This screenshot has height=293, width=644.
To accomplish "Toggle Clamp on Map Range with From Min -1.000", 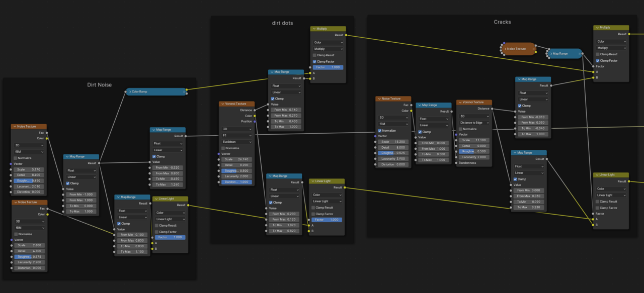I will 67,183.
